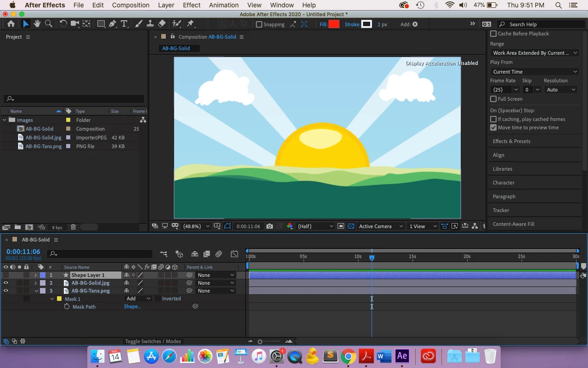Viewport: 588px width, 368px height.
Task: Hide the AB-BG-Solid.jpg layer eye
Action: 6,283
